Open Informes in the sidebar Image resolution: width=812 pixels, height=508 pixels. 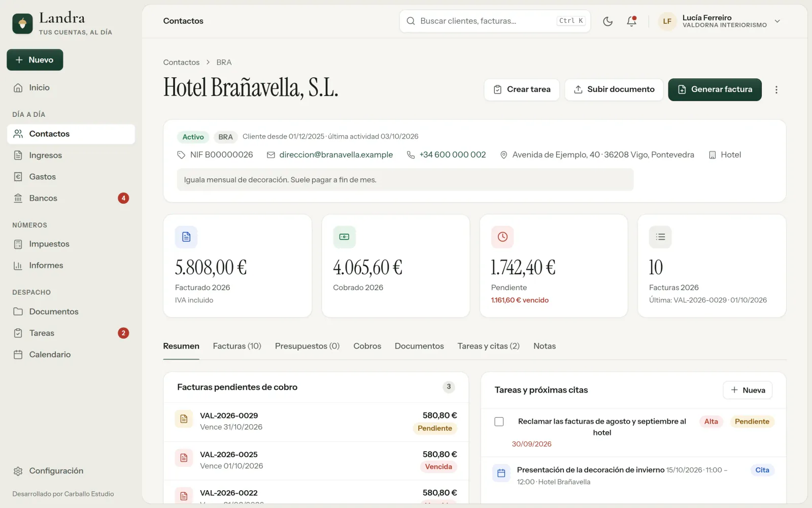click(71, 265)
